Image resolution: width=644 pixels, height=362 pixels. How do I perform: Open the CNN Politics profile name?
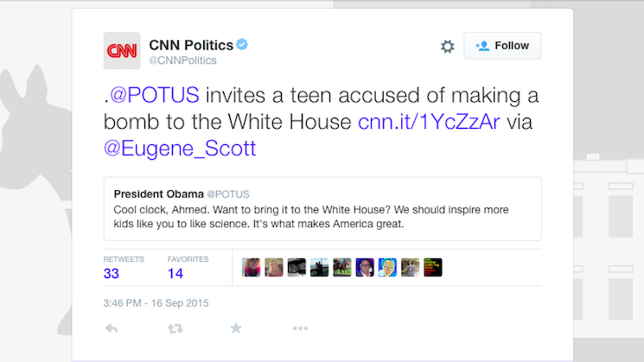pos(191,45)
